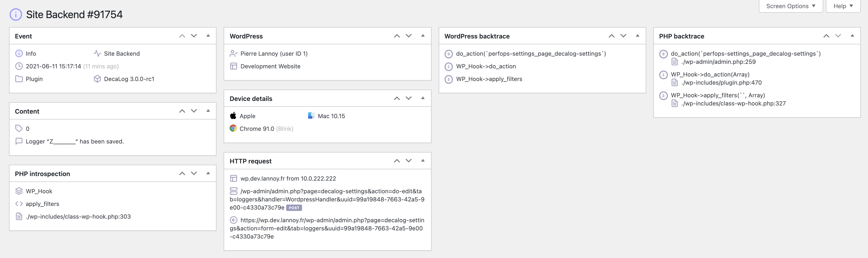Viewport: 868px width, 258px height.
Task: Click the layout icon beside wp.dev.lannoy.fr host
Action: 233,179
